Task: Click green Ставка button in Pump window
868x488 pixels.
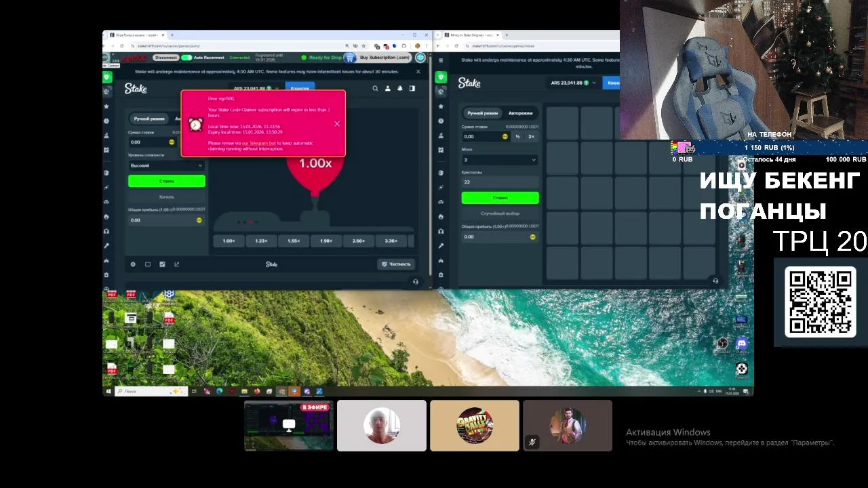Action: (x=166, y=181)
